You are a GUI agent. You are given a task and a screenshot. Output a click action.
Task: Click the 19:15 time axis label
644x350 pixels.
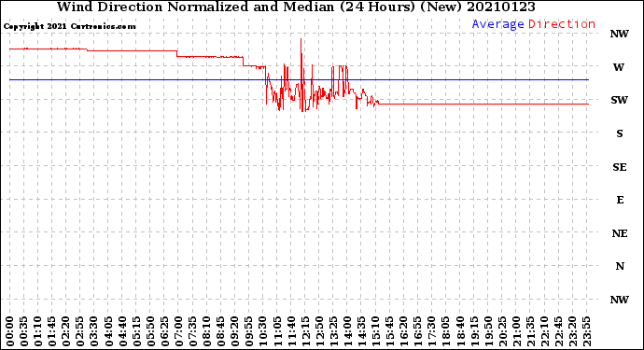tap(474, 331)
